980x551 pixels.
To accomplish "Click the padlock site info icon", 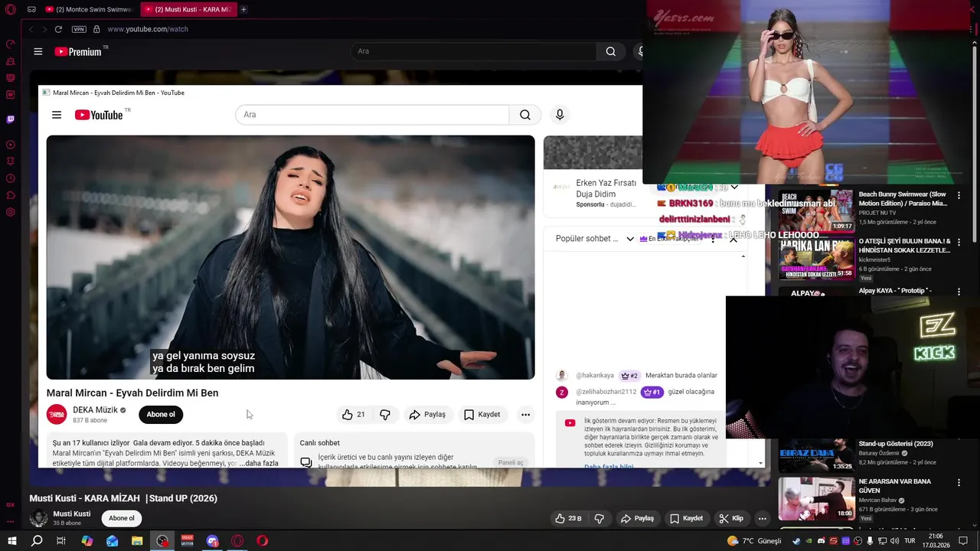I will (96, 29).
